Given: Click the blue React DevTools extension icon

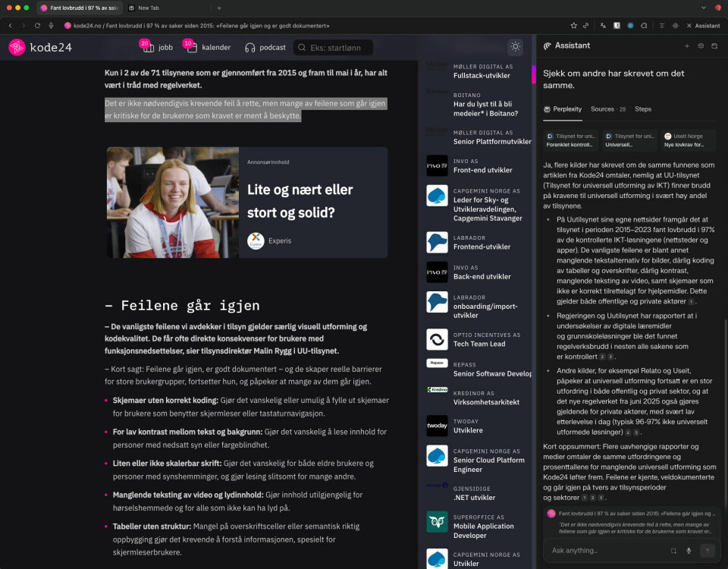Looking at the screenshot, I should coord(630,26).
